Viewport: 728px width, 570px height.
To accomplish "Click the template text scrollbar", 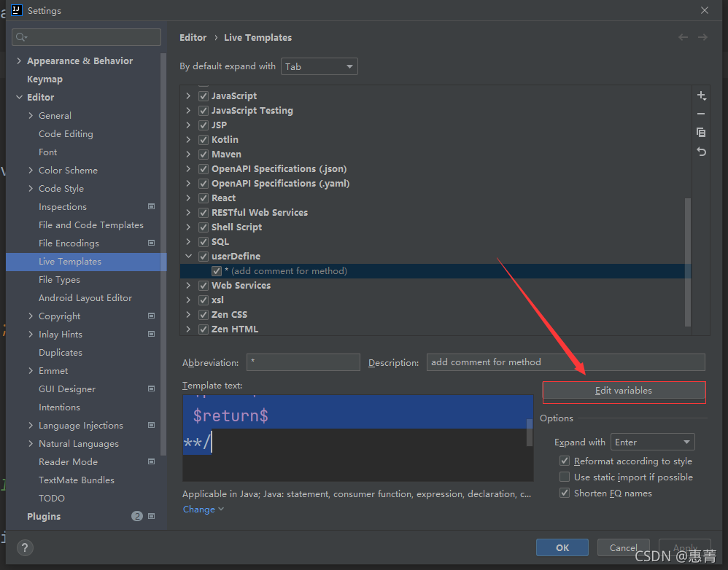I will (530, 432).
